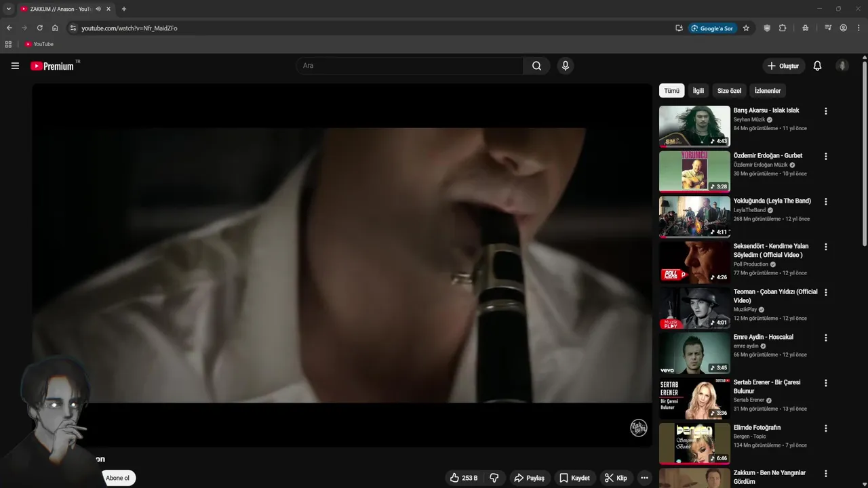Viewport: 868px width, 488px height.
Task: Open the YouTube guide hamburger menu
Action: [15, 66]
